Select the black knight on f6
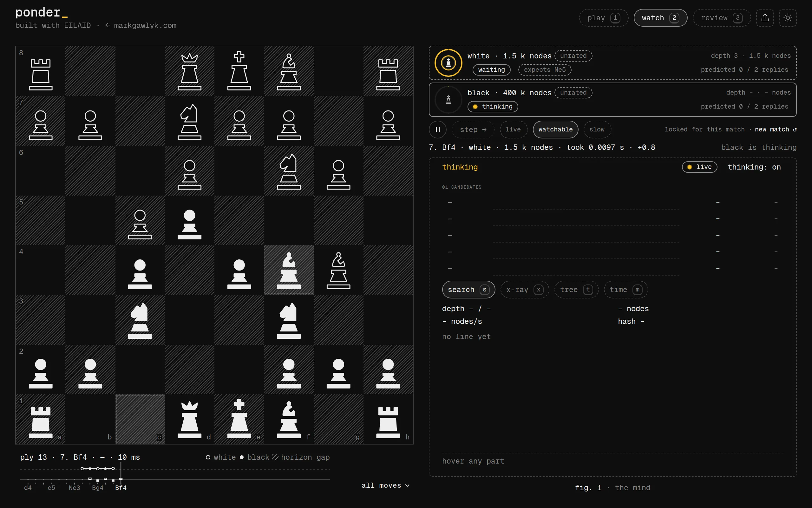812x508 pixels. tap(289, 172)
